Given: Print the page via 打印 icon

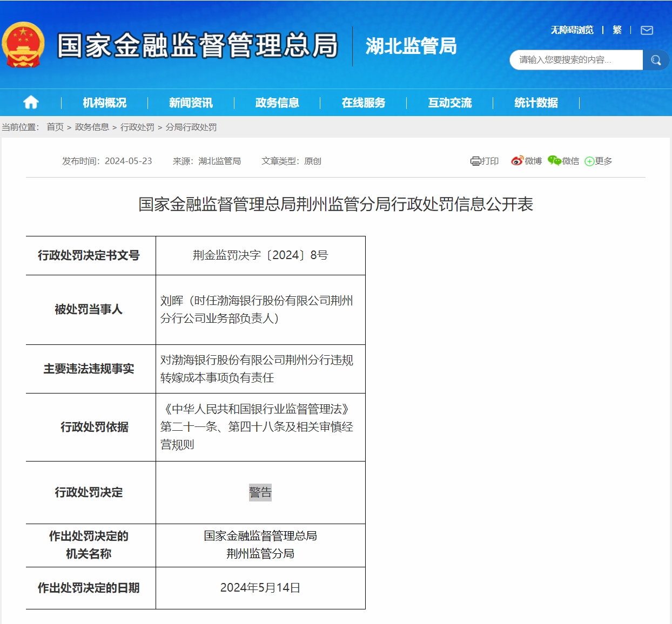Looking at the screenshot, I should [485, 161].
